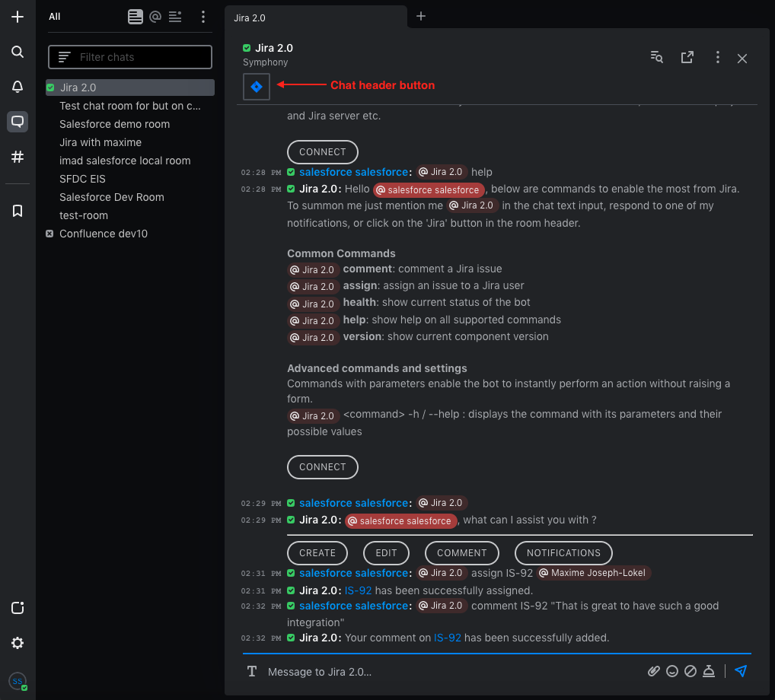Pop out chat to new window
This screenshot has width=775, height=700.
pos(687,57)
